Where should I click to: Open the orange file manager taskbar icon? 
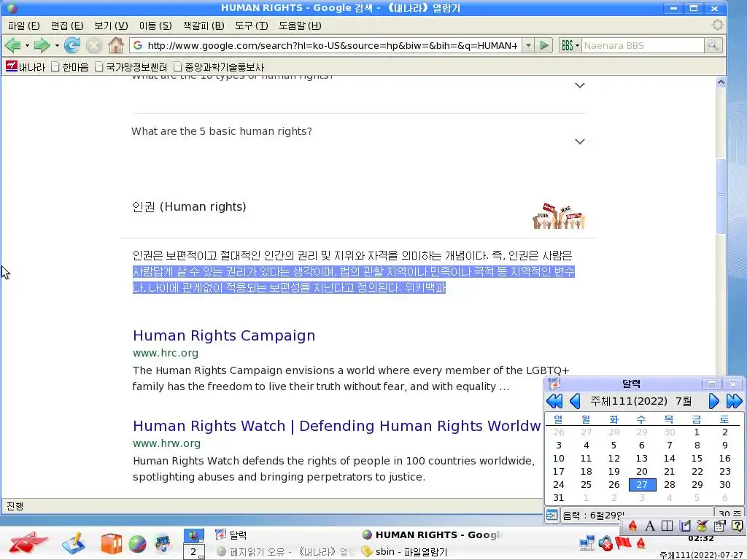coord(111,544)
